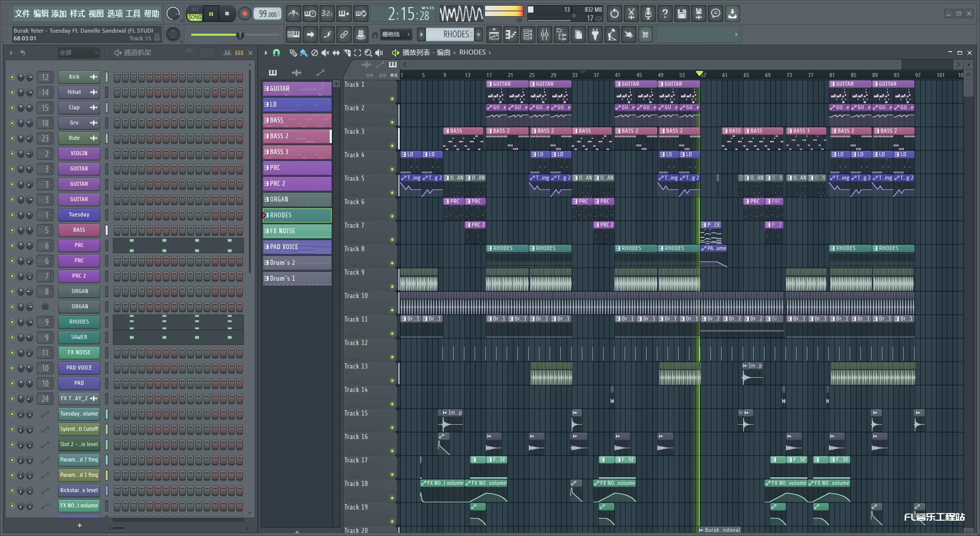Open the shop cart icon
Screen dimensions: 980x536
646,35
